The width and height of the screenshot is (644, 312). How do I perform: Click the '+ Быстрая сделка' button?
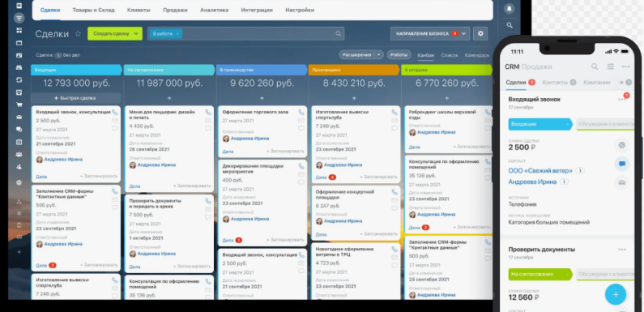coord(76,98)
